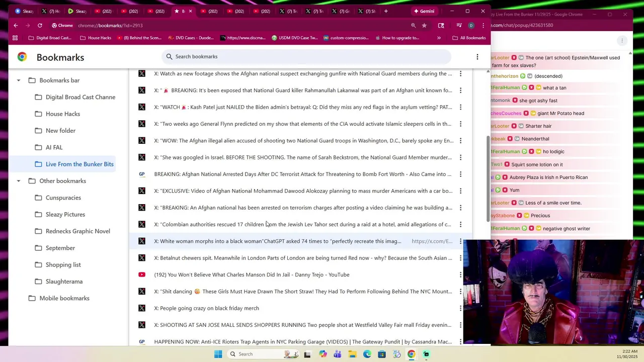The image size is (644, 362).
Task: Open the Windows Start menu
Action: tap(218, 354)
